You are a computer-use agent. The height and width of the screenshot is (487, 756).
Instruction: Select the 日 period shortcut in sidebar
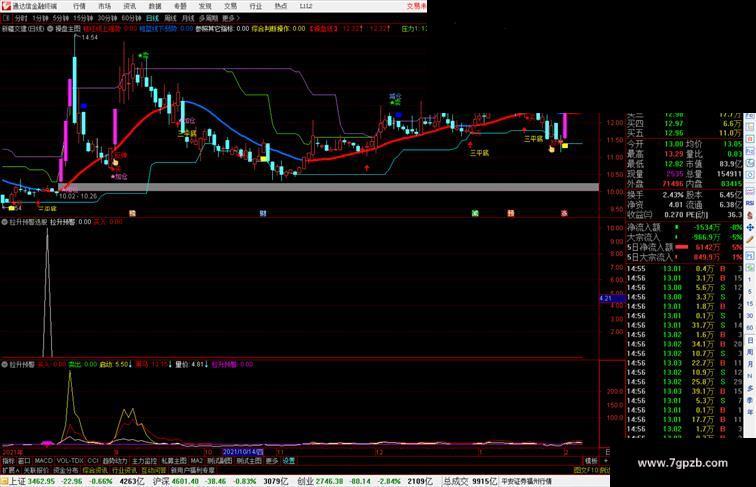click(750, 340)
